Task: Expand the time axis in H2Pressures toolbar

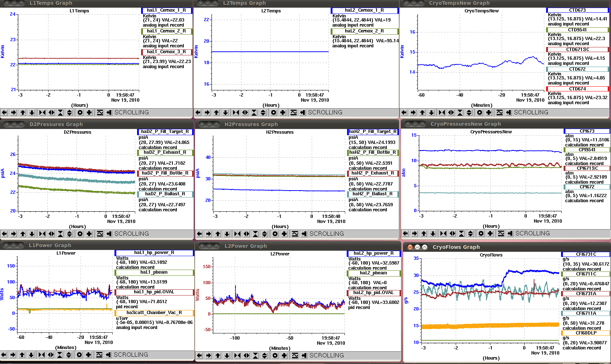Action: click(246, 234)
